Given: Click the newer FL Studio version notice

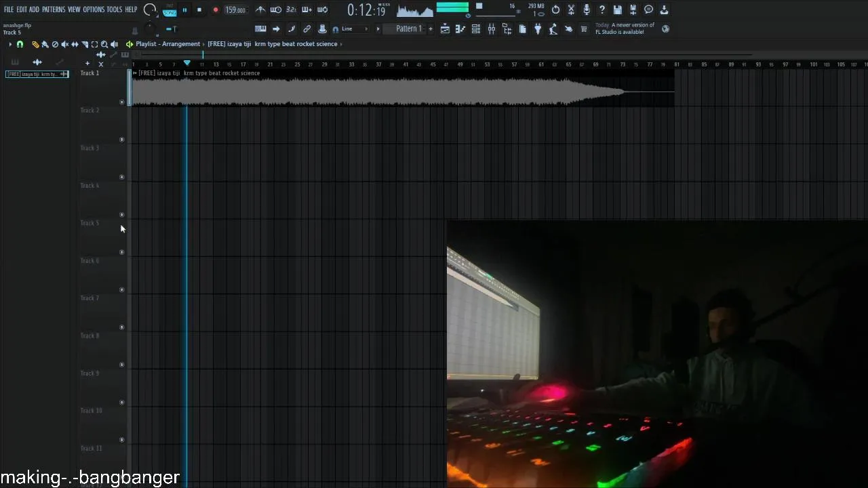Looking at the screenshot, I should (x=624, y=28).
